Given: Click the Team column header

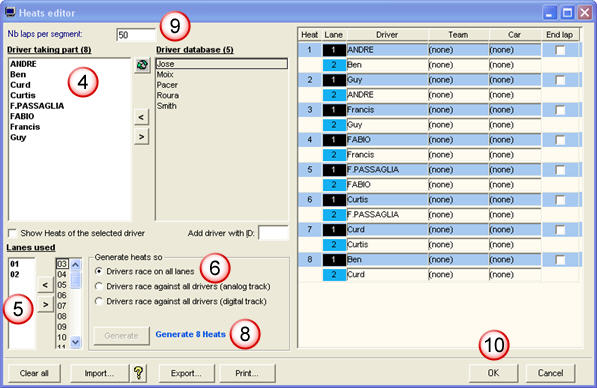Looking at the screenshot, I should pyautogui.click(x=458, y=35).
